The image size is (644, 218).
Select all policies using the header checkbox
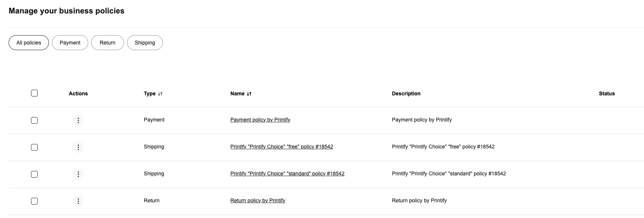click(34, 93)
